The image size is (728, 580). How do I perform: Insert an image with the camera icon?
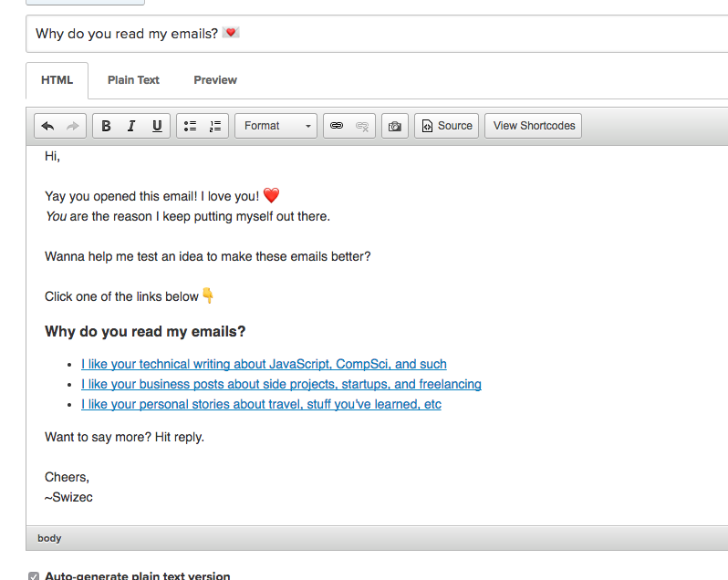click(395, 126)
